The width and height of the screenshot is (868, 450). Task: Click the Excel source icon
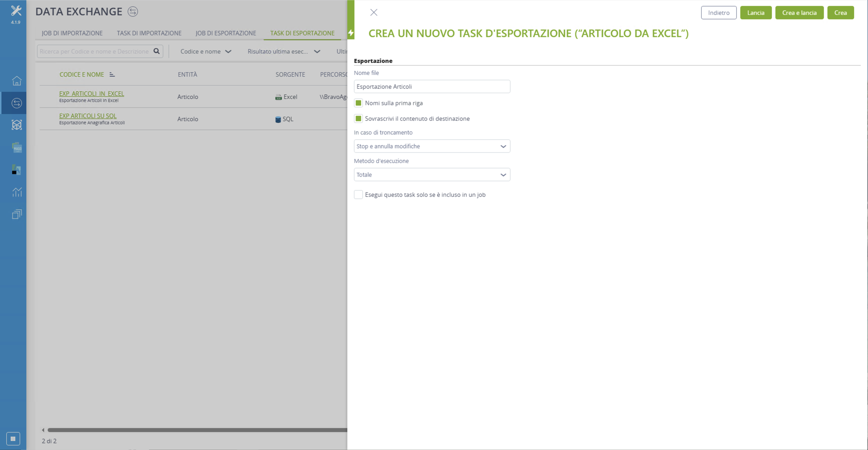[278, 97]
